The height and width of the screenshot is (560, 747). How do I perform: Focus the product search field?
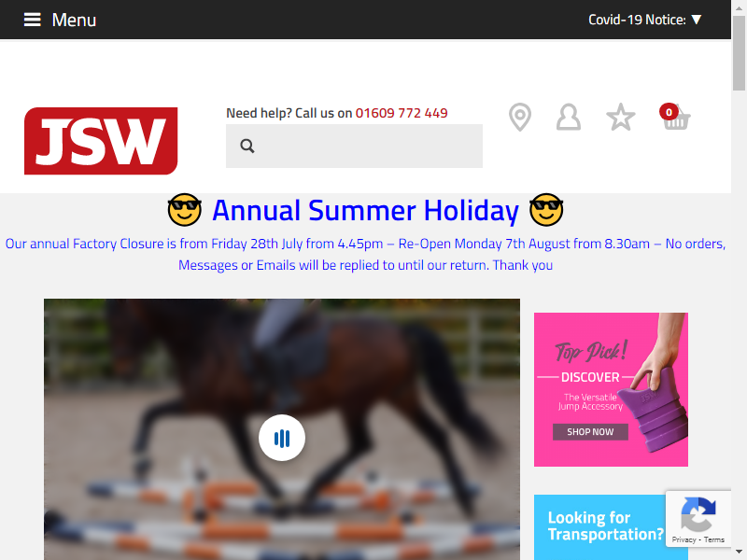pos(354,146)
